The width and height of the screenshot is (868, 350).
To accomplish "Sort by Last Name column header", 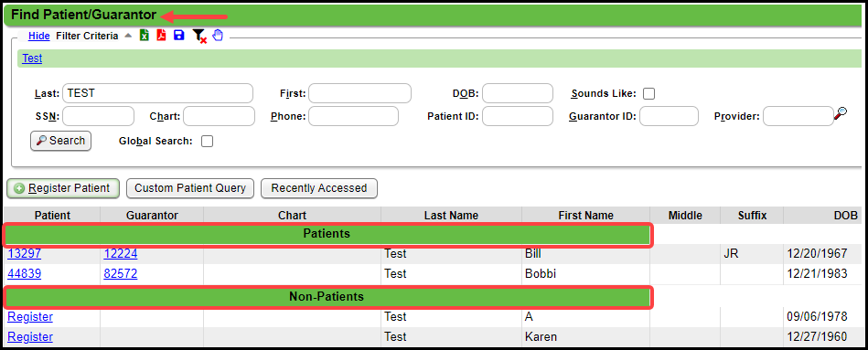I will (x=451, y=216).
